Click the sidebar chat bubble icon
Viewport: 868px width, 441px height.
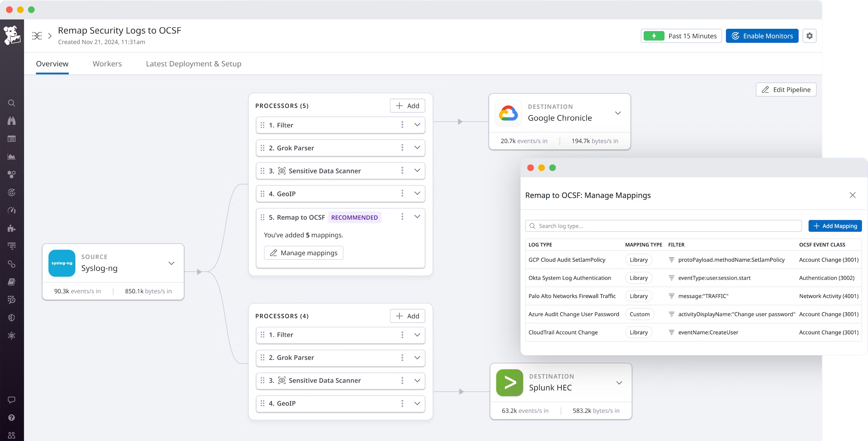click(12, 400)
